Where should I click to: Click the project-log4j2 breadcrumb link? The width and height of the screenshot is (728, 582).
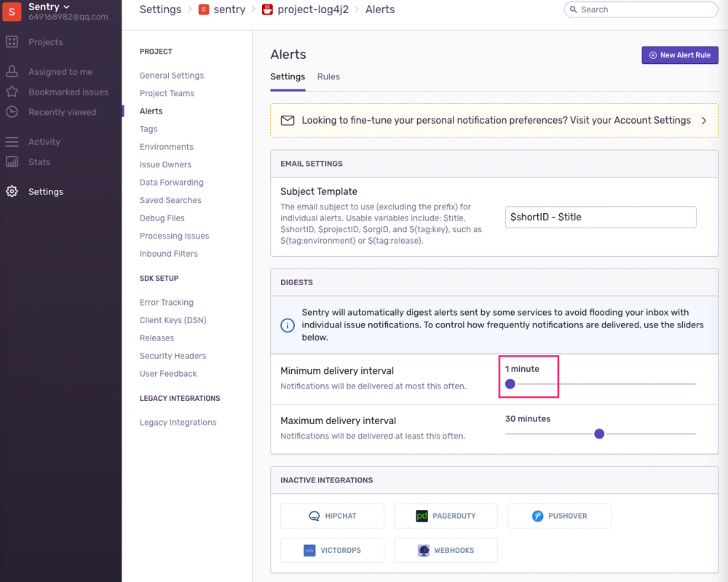(314, 9)
